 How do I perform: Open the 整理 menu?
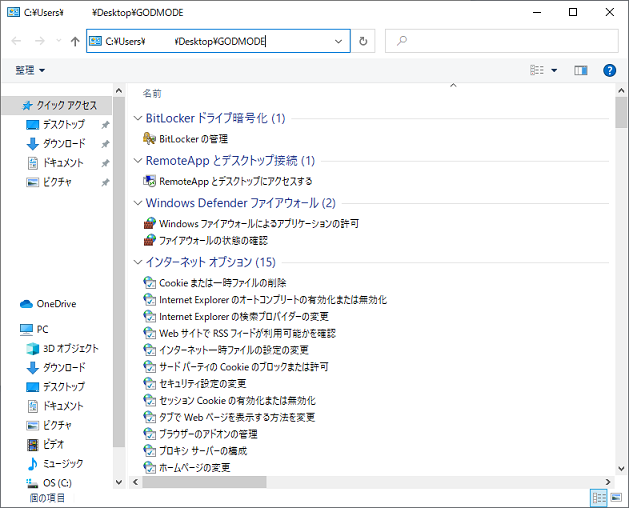coord(30,70)
